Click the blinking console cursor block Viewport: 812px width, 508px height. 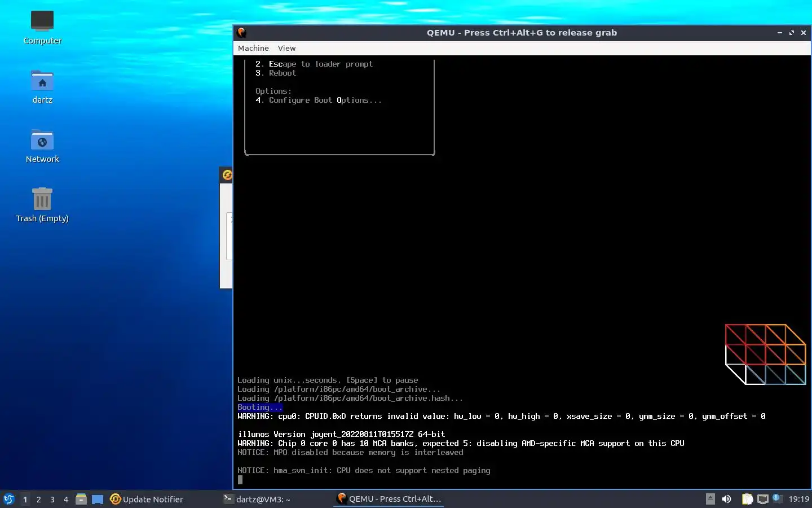point(240,480)
